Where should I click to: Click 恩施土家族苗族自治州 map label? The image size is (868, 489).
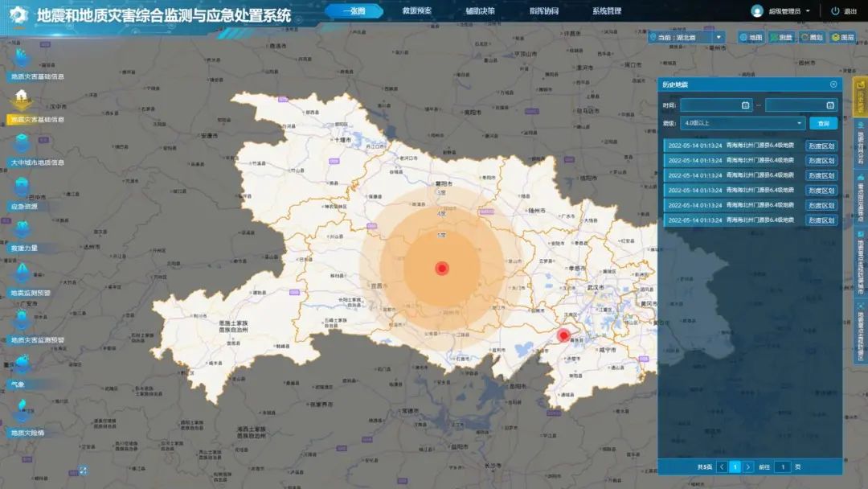(x=233, y=327)
